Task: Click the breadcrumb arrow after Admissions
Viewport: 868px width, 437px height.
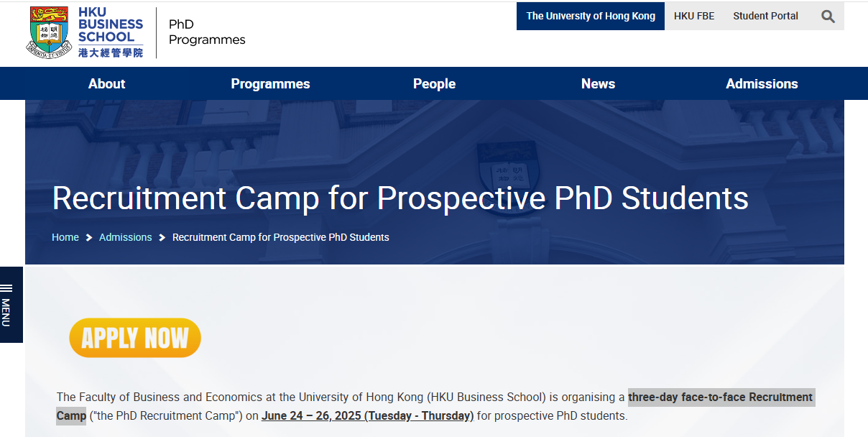Action: point(162,237)
